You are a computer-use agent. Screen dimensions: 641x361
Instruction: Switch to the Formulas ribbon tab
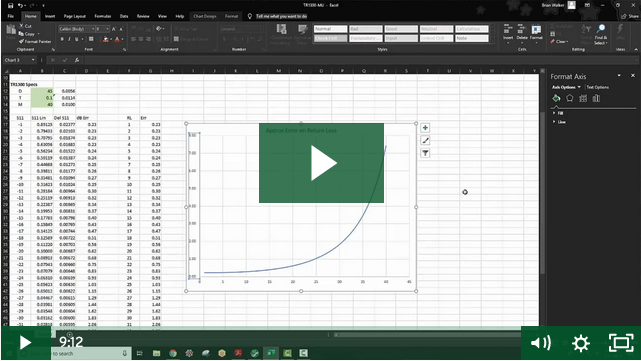coord(103,16)
